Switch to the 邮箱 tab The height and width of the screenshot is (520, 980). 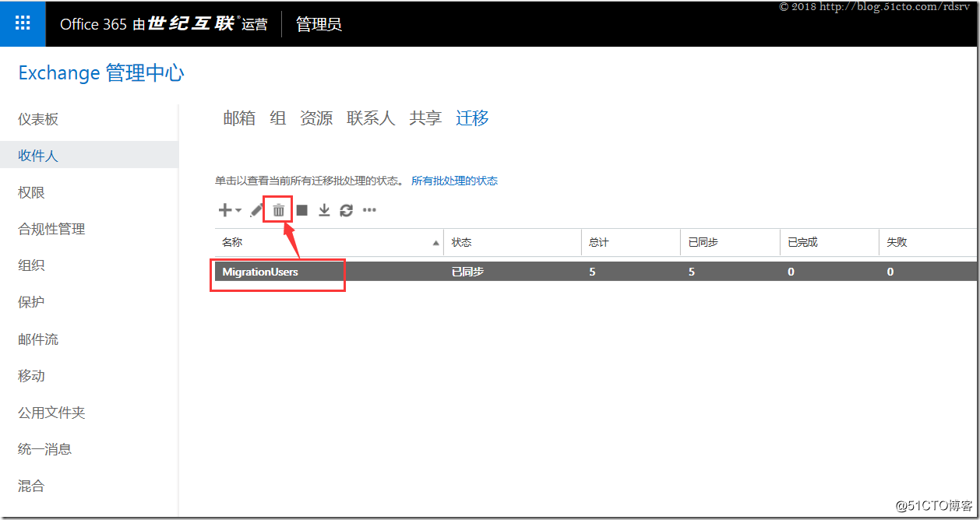239,118
